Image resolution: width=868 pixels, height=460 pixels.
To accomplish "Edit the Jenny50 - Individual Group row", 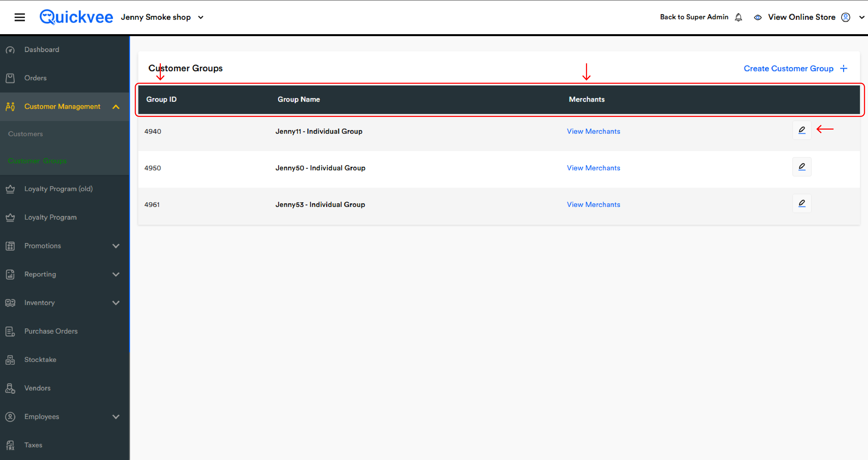I will coord(802,167).
